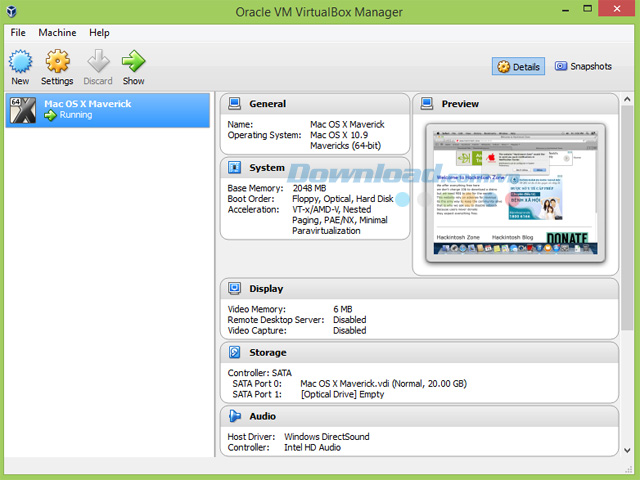Open the File menu

point(18,33)
